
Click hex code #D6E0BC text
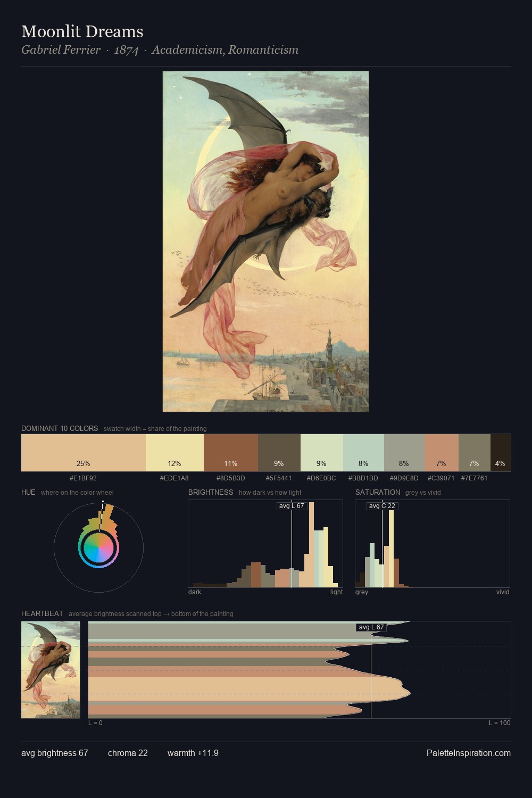(321, 478)
